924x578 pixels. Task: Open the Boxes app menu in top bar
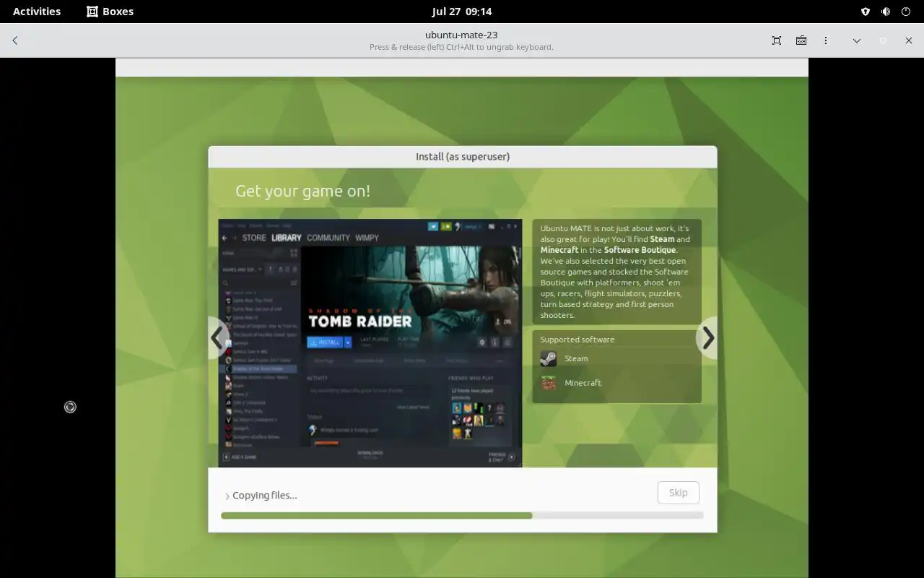click(110, 12)
